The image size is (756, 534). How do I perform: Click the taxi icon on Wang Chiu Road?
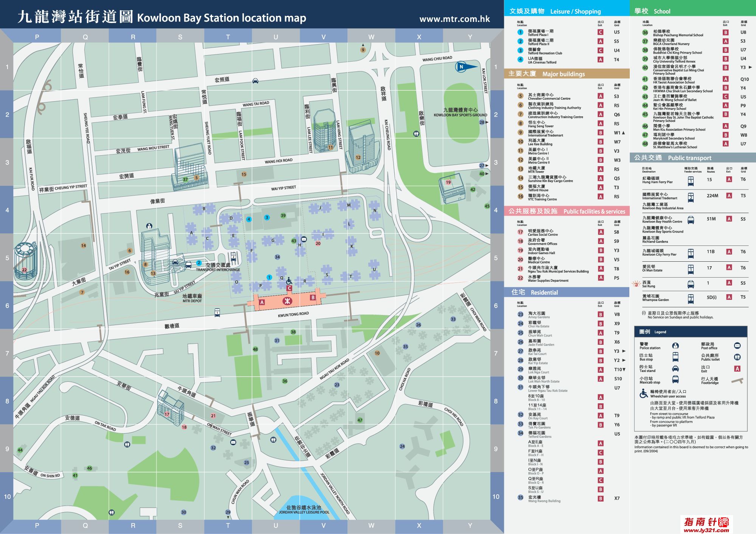[x=256, y=80]
